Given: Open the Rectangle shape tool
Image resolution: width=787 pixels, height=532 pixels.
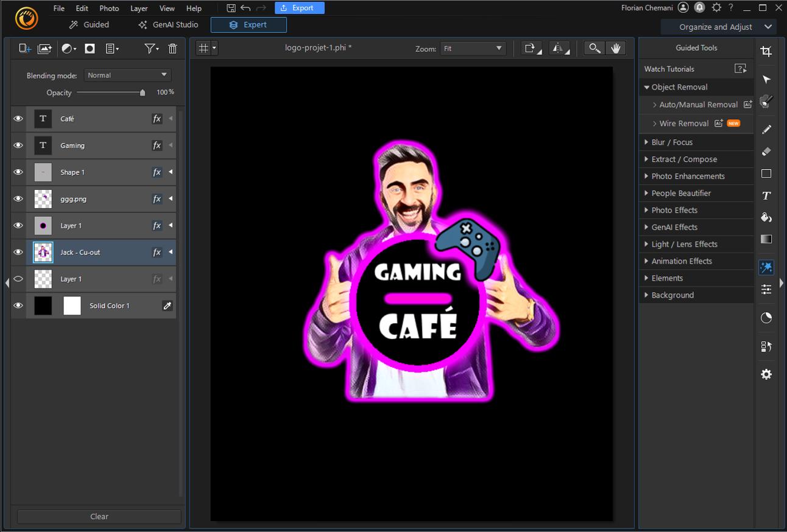Looking at the screenshot, I should tap(766, 173).
